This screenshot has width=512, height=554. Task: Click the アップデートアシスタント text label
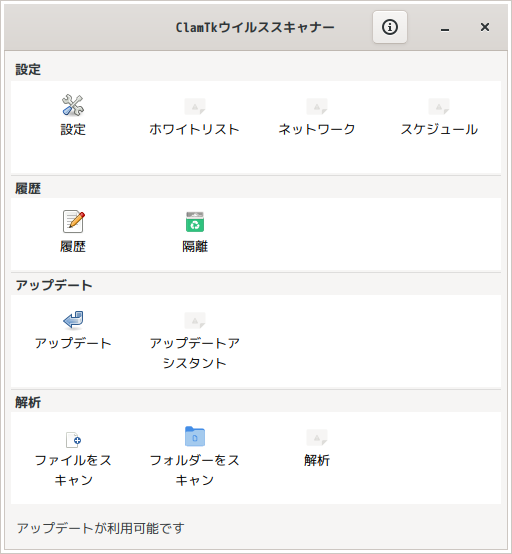(x=195, y=353)
